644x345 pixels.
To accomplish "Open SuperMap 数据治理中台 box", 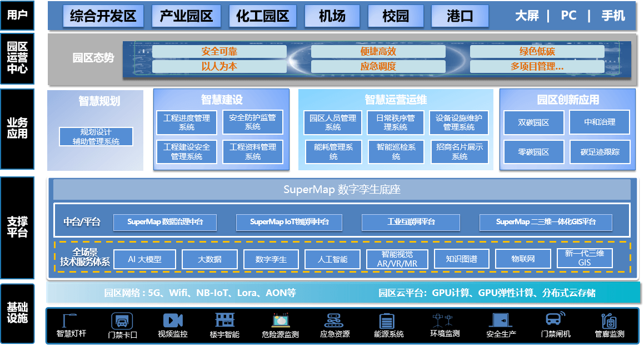I will tap(165, 222).
